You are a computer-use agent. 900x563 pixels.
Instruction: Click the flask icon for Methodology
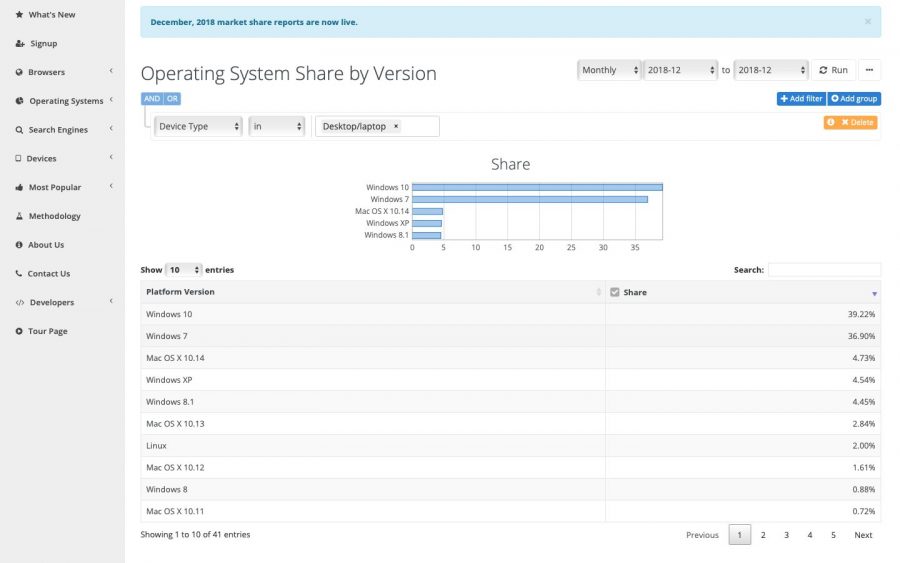pyautogui.click(x=19, y=216)
